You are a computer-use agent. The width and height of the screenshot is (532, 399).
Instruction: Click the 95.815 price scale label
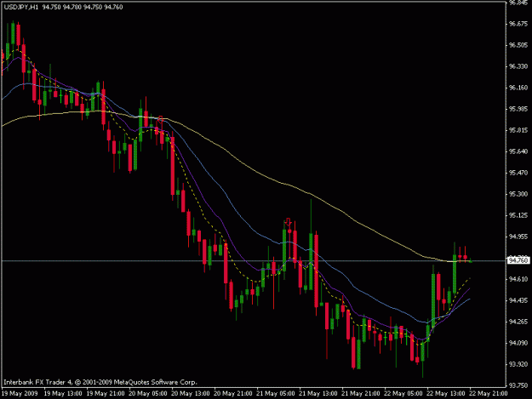pyautogui.click(x=518, y=130)
